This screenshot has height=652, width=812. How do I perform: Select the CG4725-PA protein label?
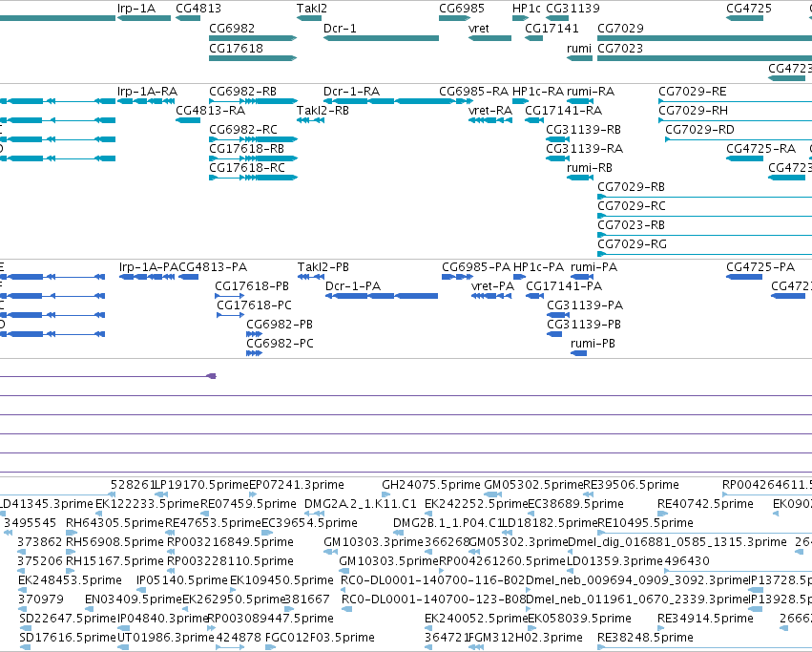760,267
